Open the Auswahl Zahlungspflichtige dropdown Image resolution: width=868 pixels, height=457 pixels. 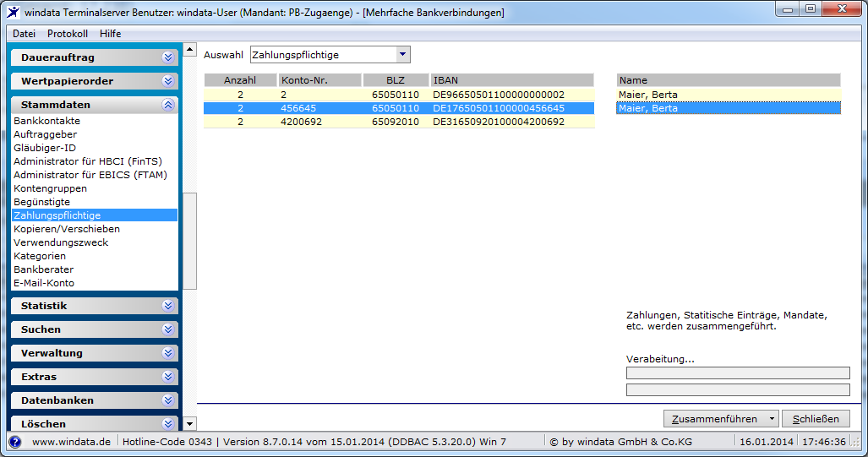[x=402, y=54]
